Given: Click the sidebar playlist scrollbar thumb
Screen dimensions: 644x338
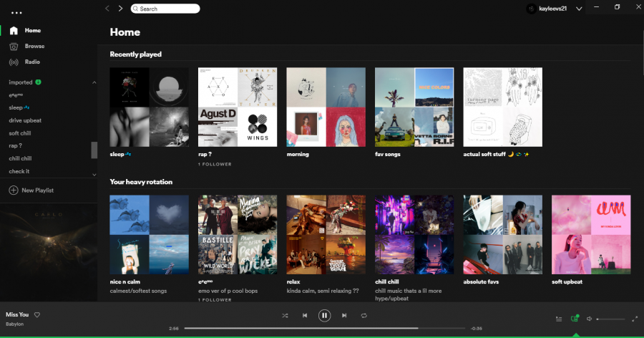Looking at the screenshot, I should pos(94,150).
